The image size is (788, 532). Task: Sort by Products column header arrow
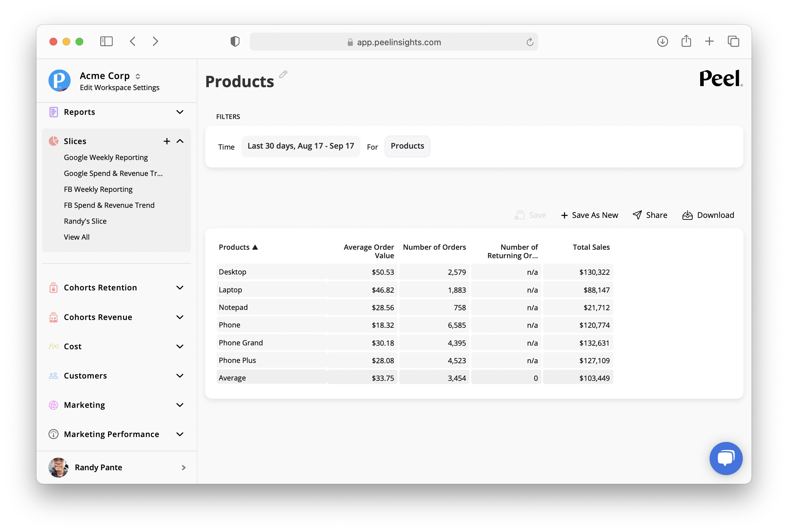[255, 247]
